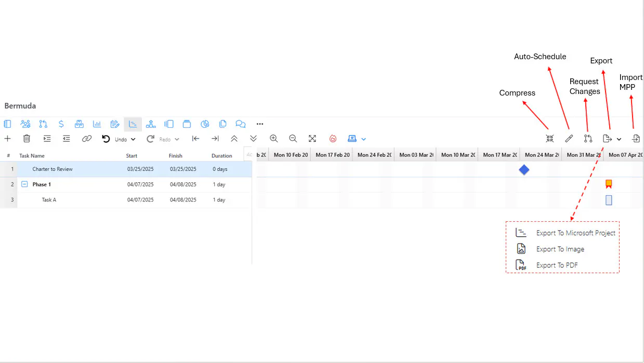644x363 pixels.
Task: Open the team members icon
Action: pos(25,124)
